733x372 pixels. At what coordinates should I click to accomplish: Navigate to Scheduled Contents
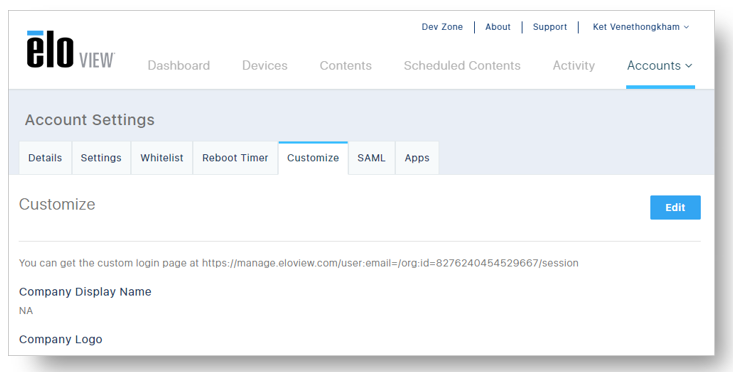[x=462, y=65]
